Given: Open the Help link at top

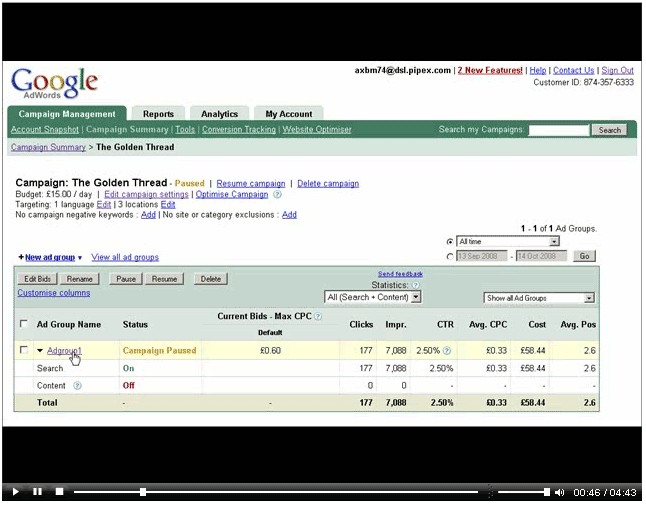Looking at the screenshot, I should click(x=538, y=70).
